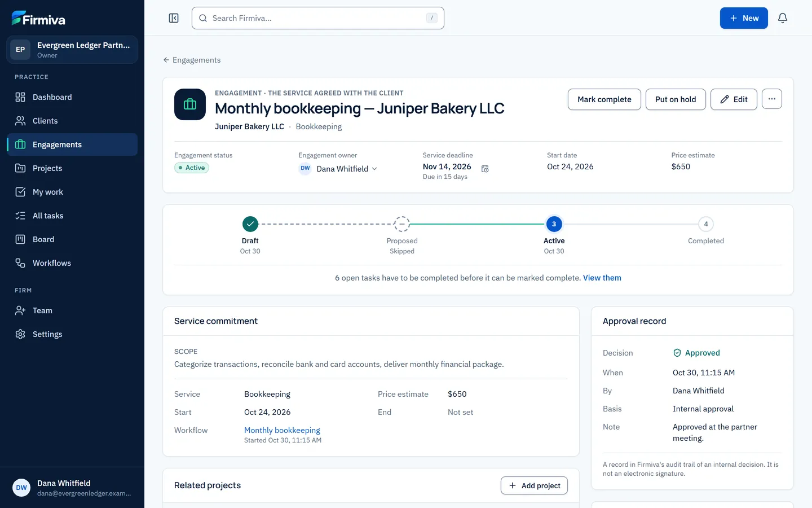The width and height of the screenshot is (812, 508).
Task: Go back to Engagements breadcrumb
Action: pyautogui.click(x=192, y=60)
